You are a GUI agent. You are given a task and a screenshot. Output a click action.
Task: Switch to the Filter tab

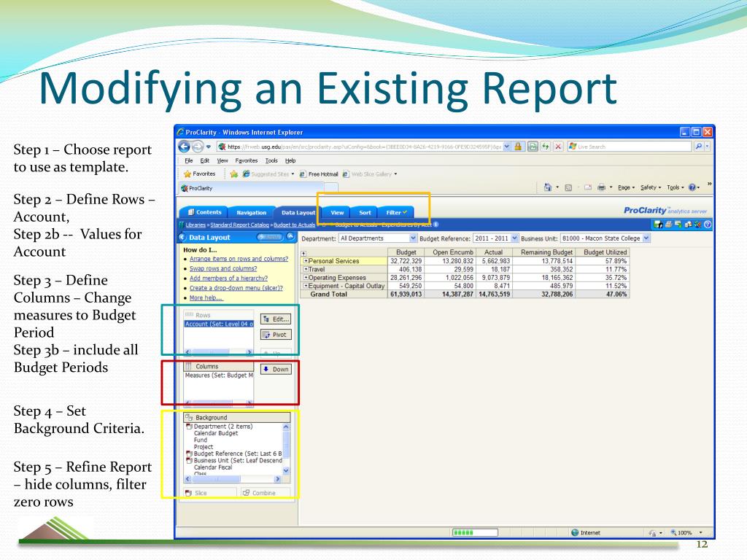(x=396, y=212)
